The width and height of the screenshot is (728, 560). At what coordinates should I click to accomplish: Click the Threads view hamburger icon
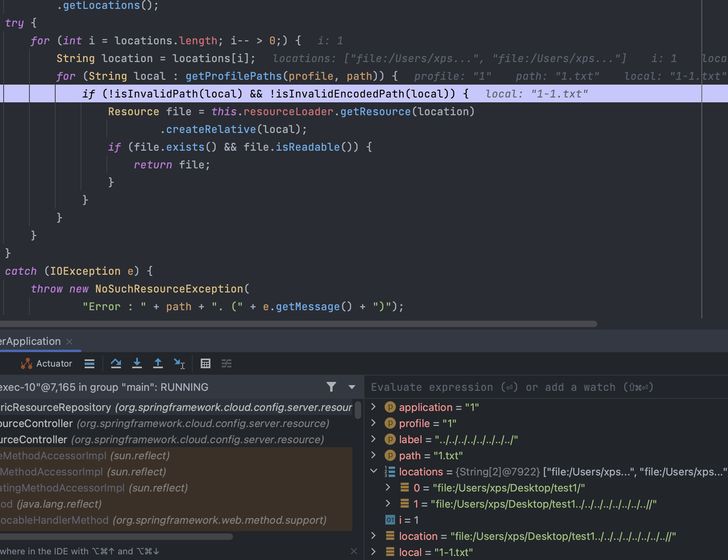click(89, 363)
